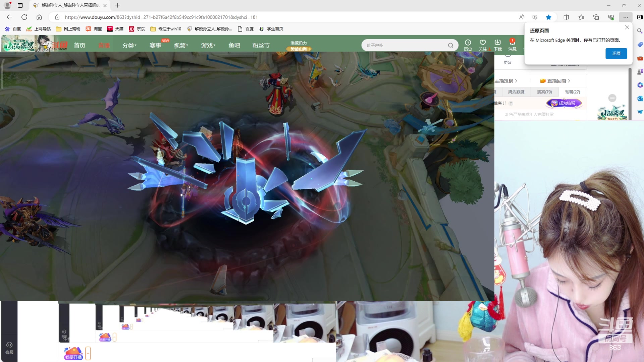Open the 消息 message notifications icon
The height and width of the screenshot is (362, 644).
tap(512, 45)
